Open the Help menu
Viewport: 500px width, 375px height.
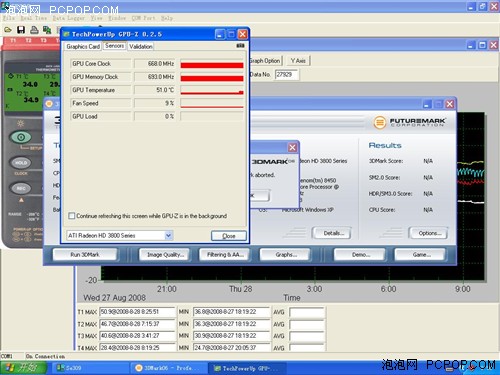pos(167,18)
